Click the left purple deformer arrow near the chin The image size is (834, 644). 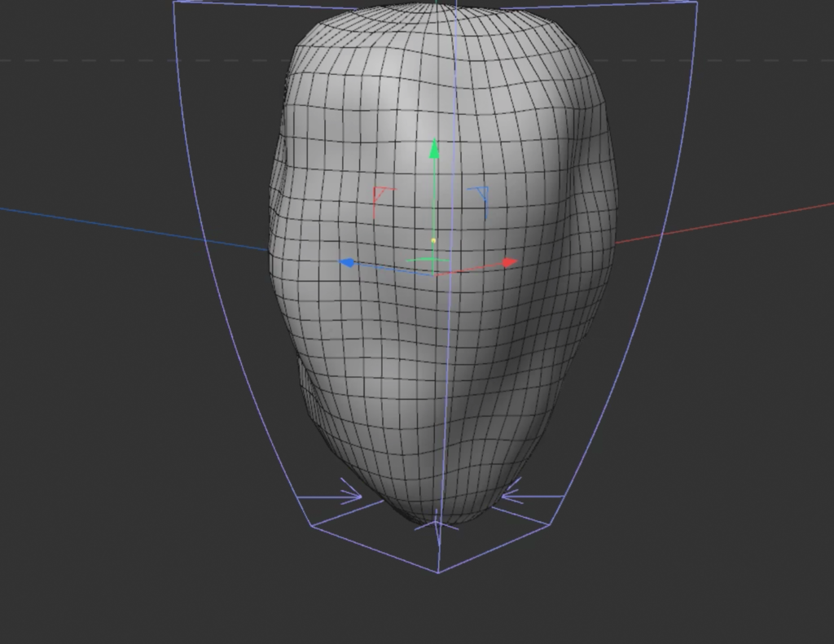350,494
